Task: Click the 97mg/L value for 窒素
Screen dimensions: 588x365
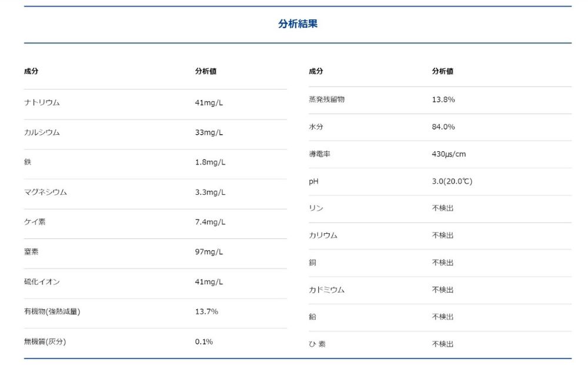Action: click(209, 252)
